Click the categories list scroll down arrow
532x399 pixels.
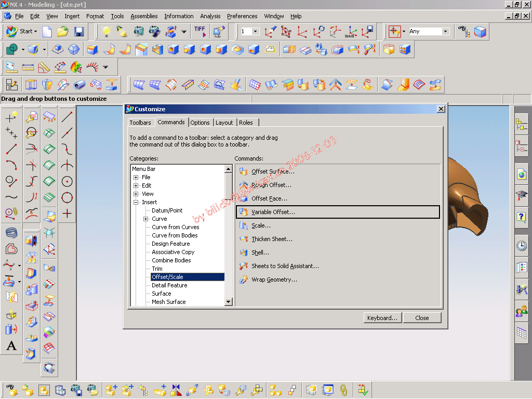(229, 302)
